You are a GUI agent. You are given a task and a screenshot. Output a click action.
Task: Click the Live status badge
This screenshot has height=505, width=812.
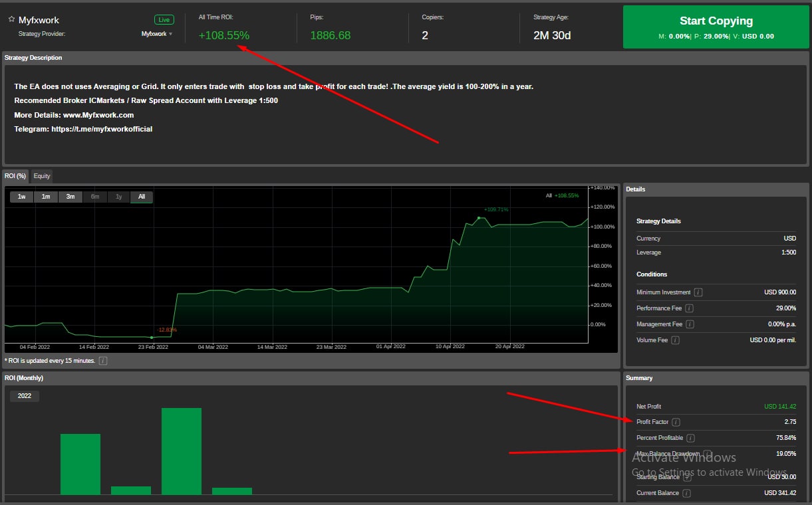click(x=163, y=20)
